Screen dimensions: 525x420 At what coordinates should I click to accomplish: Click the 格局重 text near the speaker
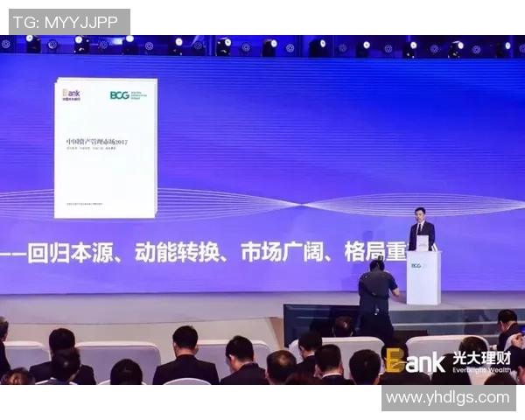376,253
